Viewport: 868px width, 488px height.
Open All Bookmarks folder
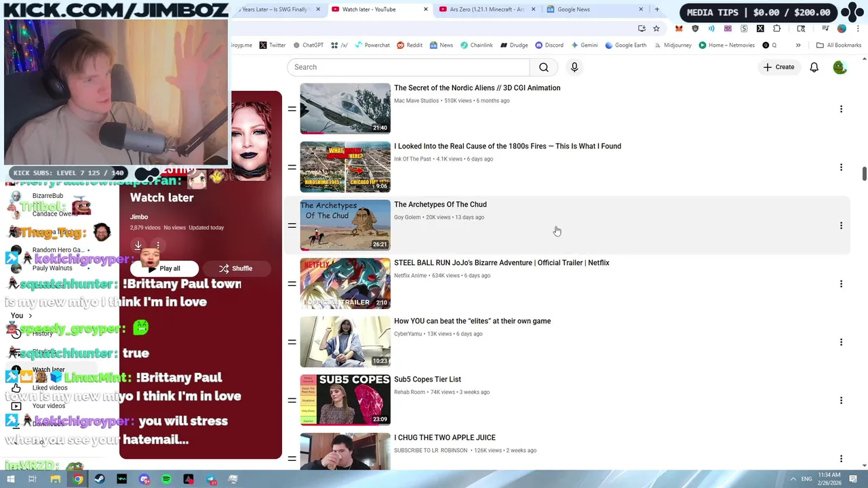pyautogui.click(x=839, y=45)
